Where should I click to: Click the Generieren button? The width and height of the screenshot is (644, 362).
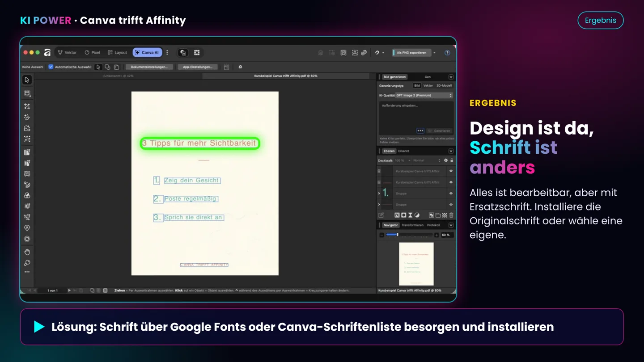[x=439, y=131]
